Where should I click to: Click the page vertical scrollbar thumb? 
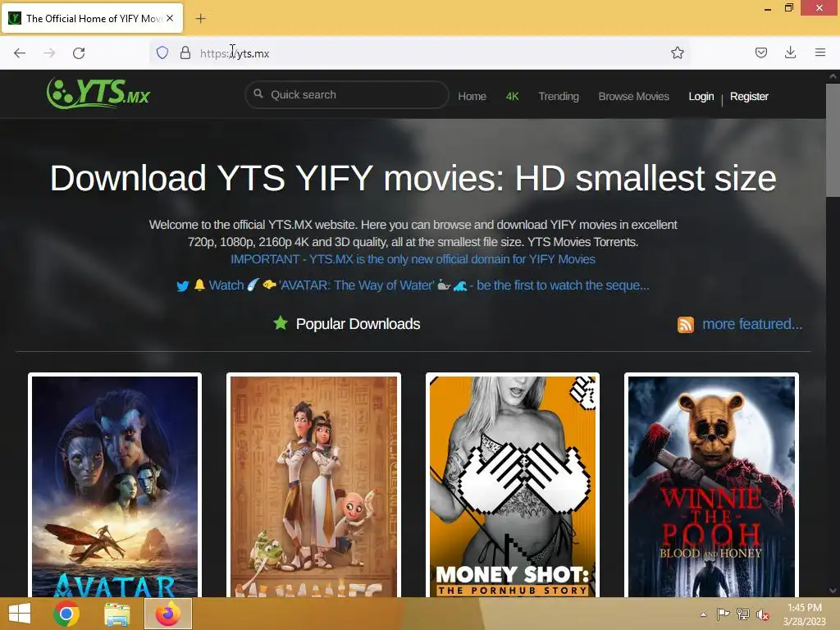click(833, 139)
